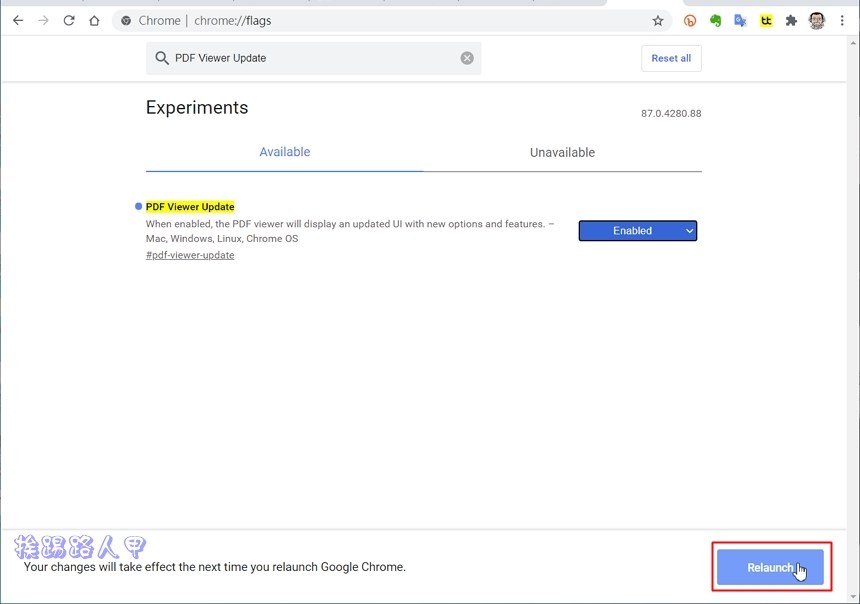Open the user profile avatar

click(x=816, y=20)
